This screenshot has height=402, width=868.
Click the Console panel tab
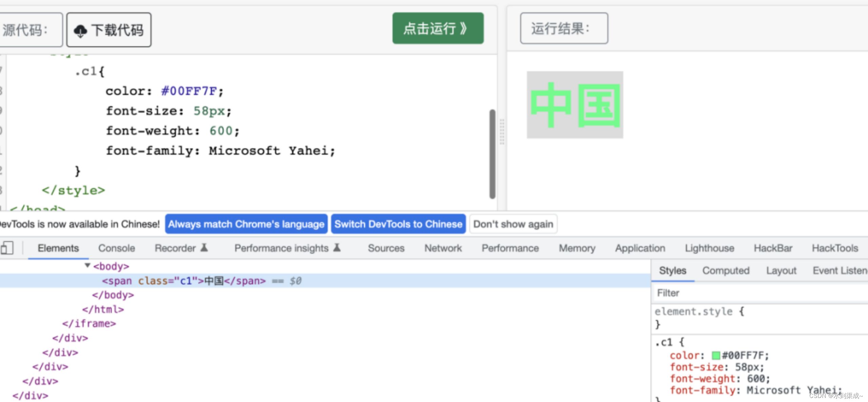click(x=116, y=248)
